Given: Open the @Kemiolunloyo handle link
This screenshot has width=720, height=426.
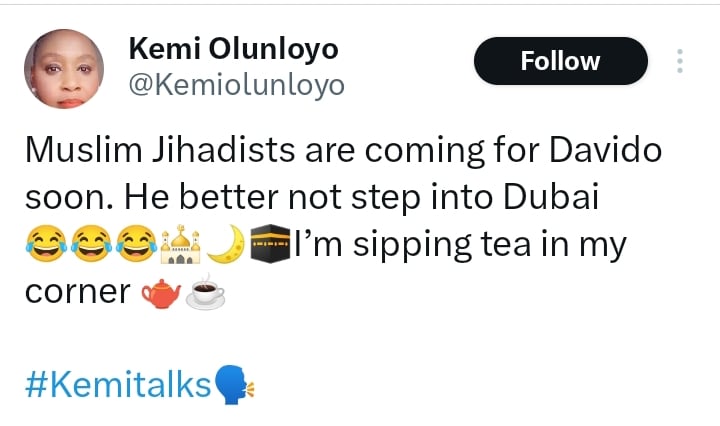Looking at the screenshot, I should (x=236, y=86).
